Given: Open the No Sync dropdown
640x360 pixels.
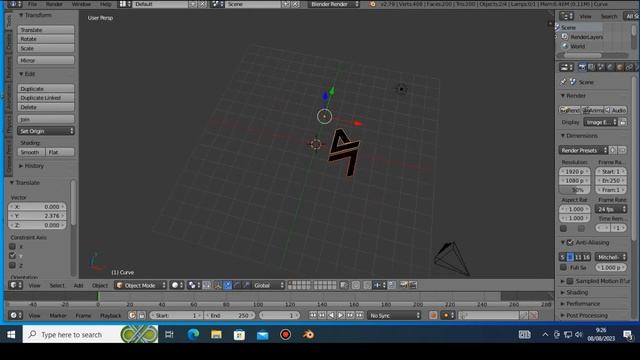Looking at the screenshot, I should [x=394, y=315].
